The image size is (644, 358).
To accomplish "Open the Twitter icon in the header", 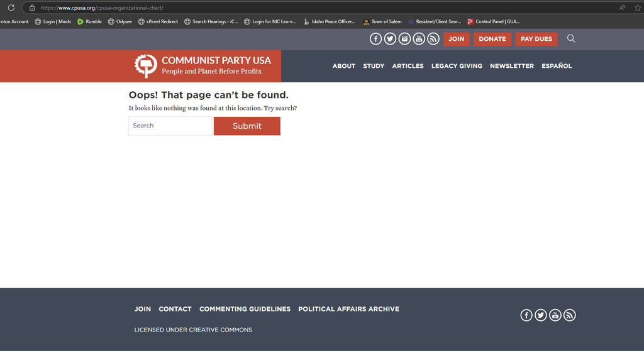I will tap(390, 38).
